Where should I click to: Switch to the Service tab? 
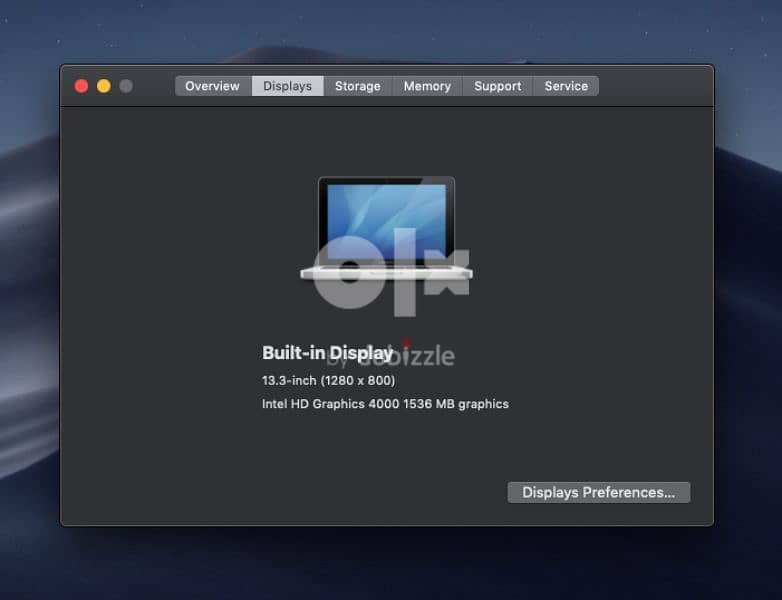pos(566,86)
